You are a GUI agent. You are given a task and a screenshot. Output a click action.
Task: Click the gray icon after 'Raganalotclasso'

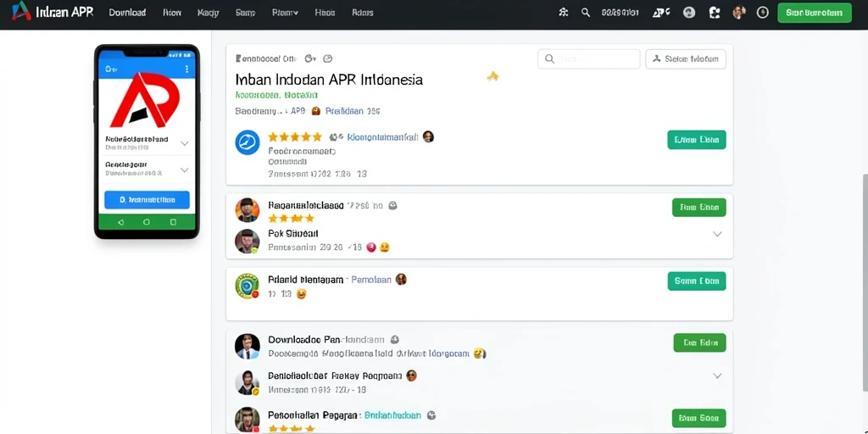pos(393,205)
